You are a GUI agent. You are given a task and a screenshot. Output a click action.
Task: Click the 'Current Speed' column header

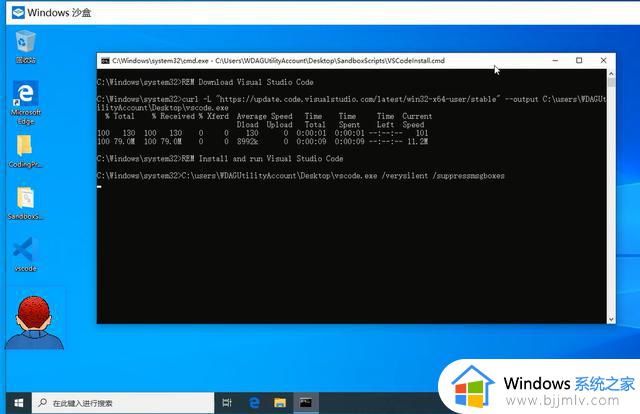[x=417, y=120]
